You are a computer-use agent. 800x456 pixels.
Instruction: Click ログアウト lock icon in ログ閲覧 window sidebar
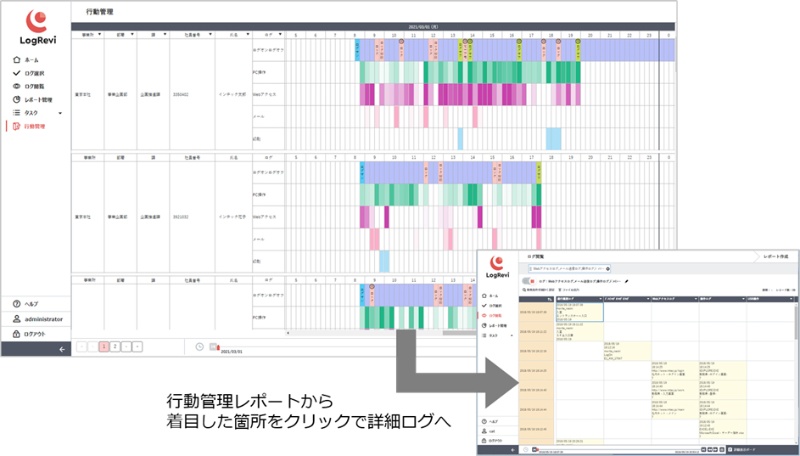pyautogui.click(x=484, y=441)
